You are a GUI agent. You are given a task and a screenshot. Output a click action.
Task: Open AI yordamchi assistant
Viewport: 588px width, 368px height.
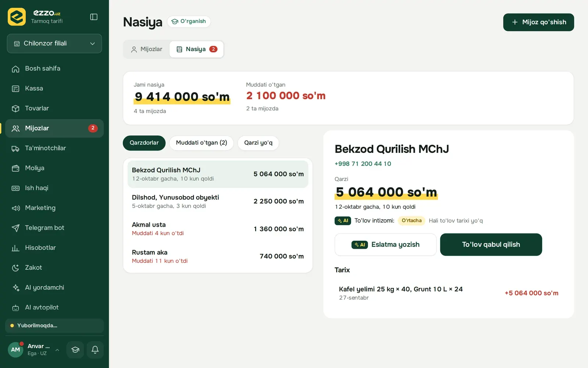(54, 287)
